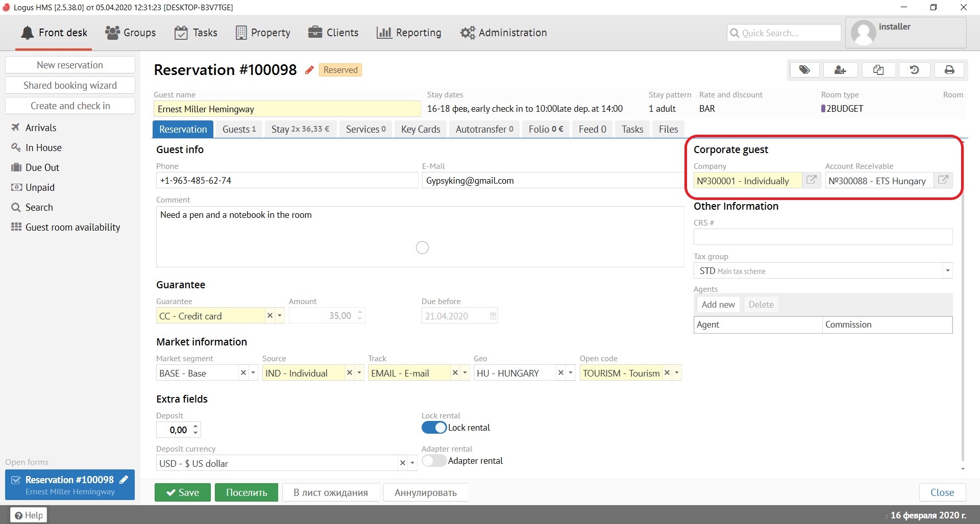The height and width of the screenshot is (524, 980).
Task: Expand the Deposit currency dropdown
Action: [x=412, y=463]
